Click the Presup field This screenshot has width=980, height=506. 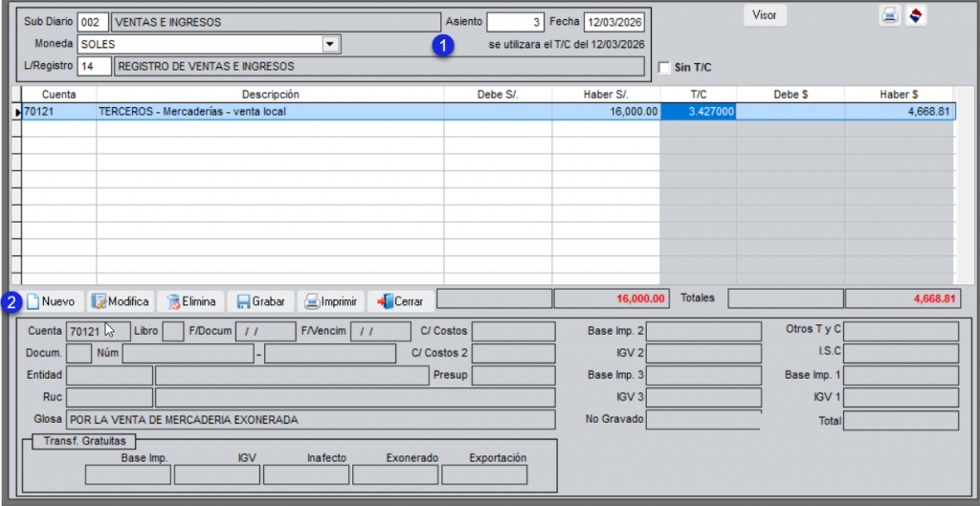pos(513,376)
